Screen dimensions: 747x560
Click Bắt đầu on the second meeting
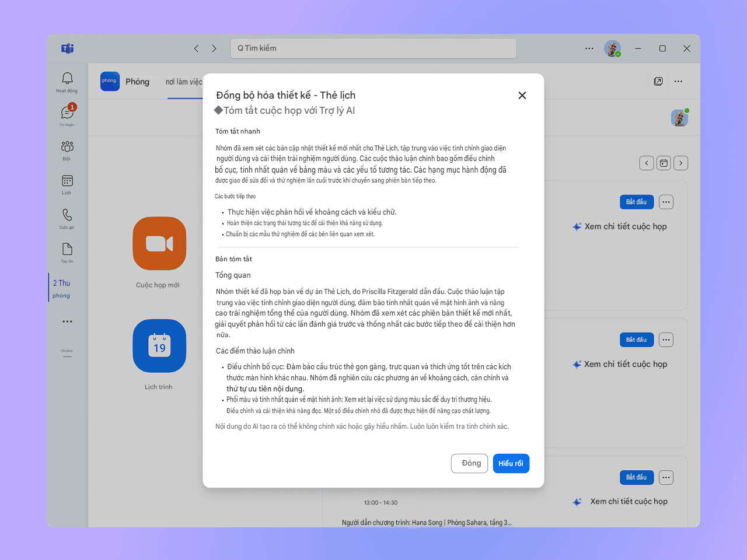(637, 339)
